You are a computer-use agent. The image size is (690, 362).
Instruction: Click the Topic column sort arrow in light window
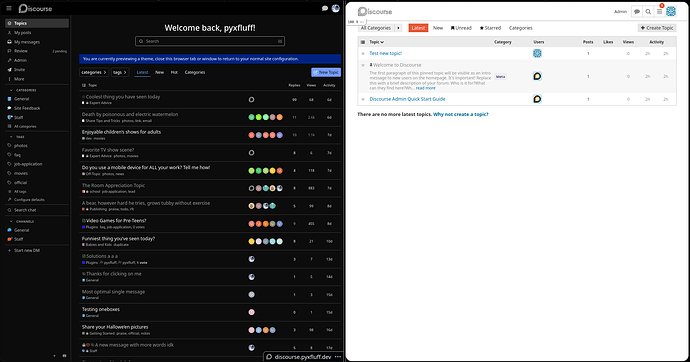click(x=382, y=42)
